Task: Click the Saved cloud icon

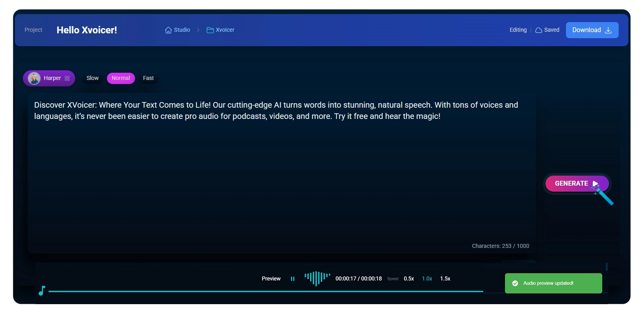Action: pos(539,30)
